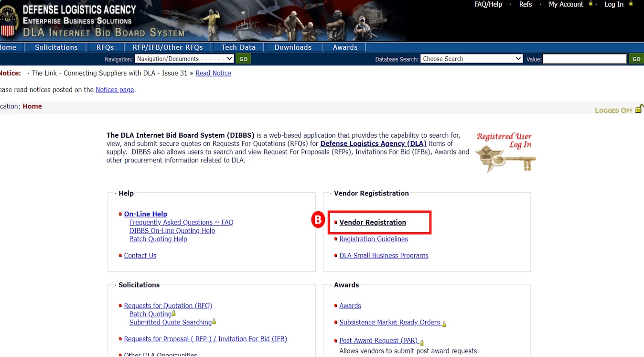Click Post Award Request (PAR) link

[x=379, y=341]
